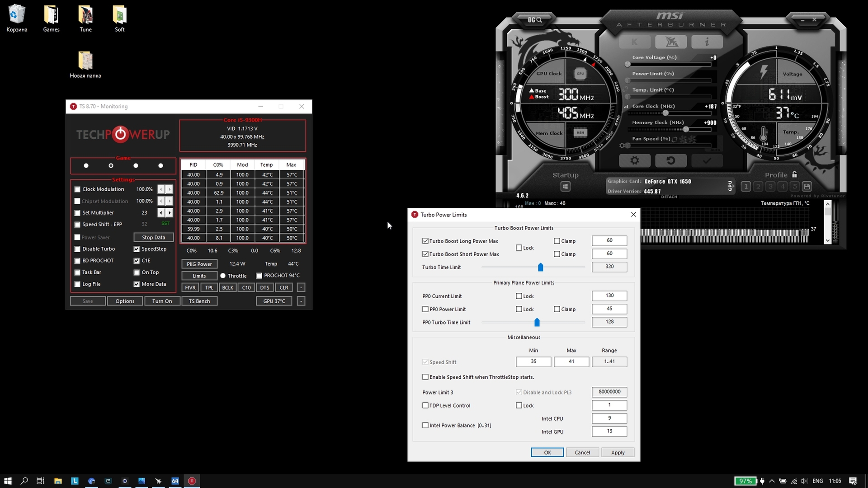This screenshot has width=868, height=488.
Task: Click OK in Turbo Power Limits dialog
Action: (x=547, y=452)
